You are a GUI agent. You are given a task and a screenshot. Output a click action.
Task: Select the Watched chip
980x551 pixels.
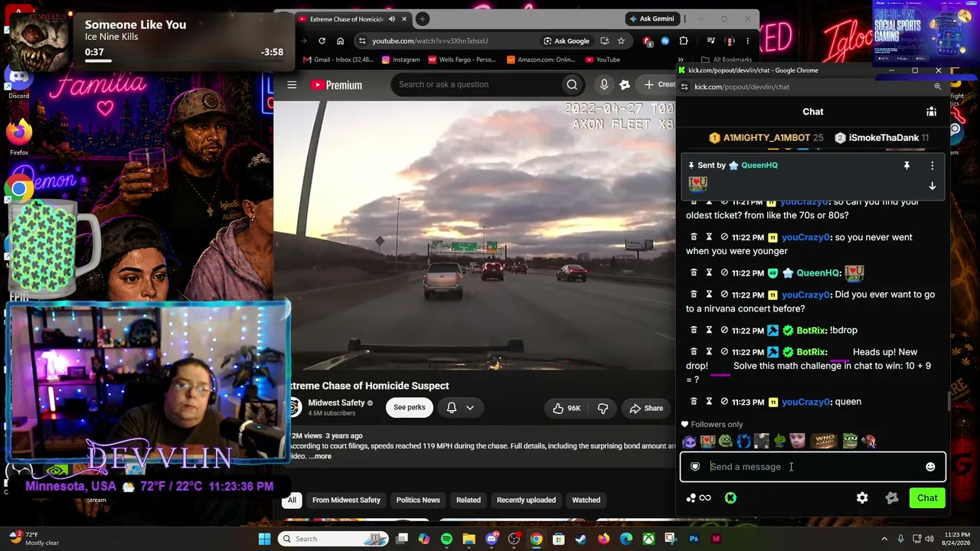point(586,500)
